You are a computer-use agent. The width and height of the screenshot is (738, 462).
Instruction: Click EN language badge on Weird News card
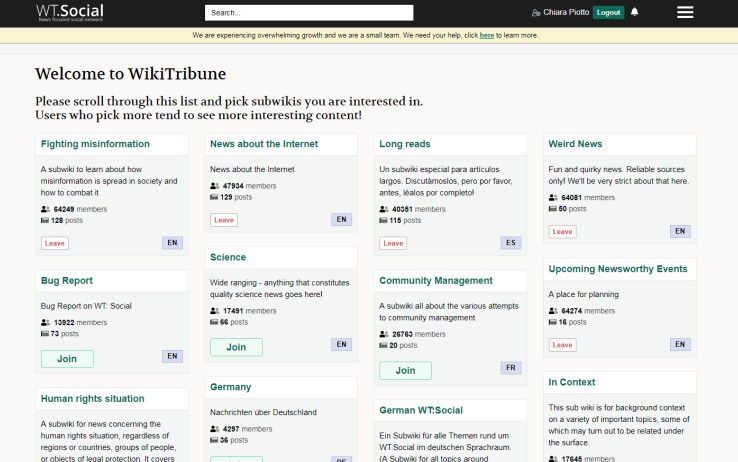tap(680, 231)
